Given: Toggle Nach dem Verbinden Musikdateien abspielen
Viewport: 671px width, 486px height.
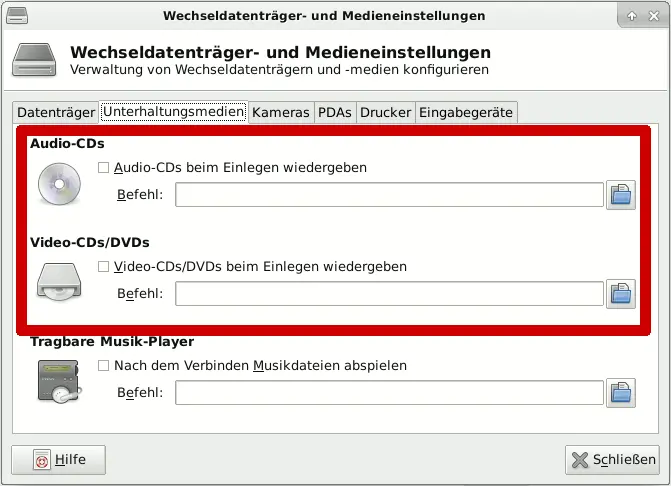Looking at the screenshot, I should coord(103,366).
